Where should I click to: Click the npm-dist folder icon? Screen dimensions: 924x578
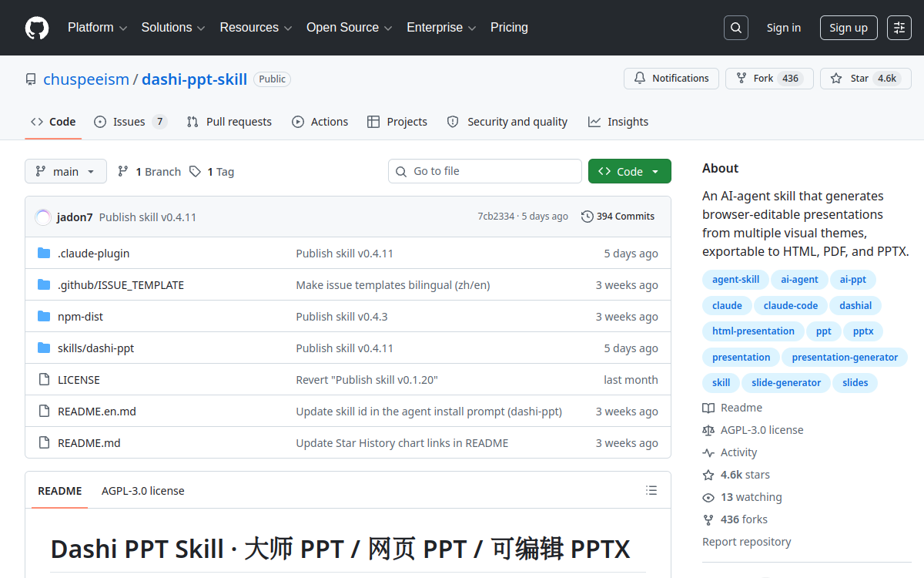click(44, 317)
